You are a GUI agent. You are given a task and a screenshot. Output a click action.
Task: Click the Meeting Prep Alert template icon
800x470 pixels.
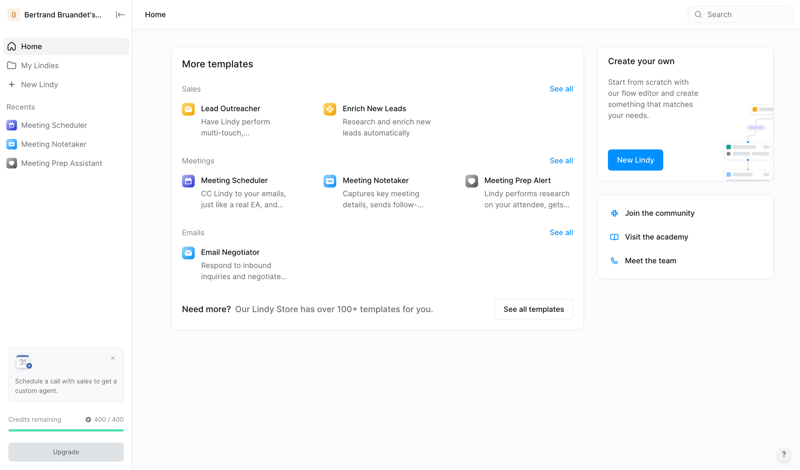click(x=471, y=181)
